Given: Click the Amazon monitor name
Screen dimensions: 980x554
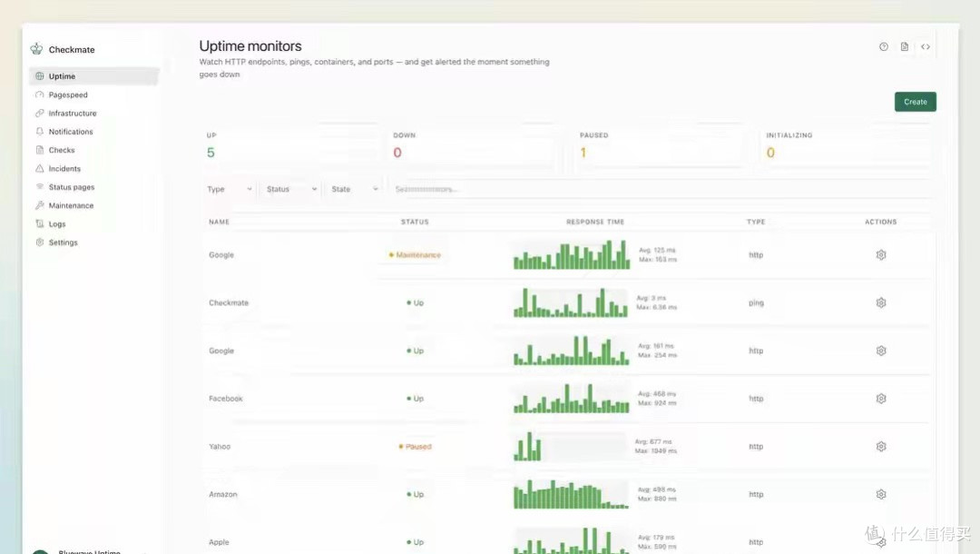Looking at the screenshot, I should tap(222, 494).
